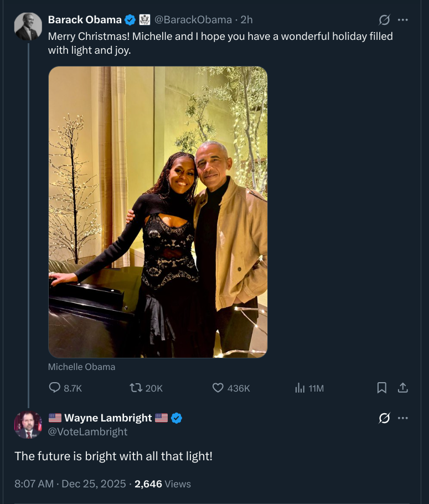Repost the Barack Obama tweet
This screenshot has width=429, height=504.
[136, 388]
